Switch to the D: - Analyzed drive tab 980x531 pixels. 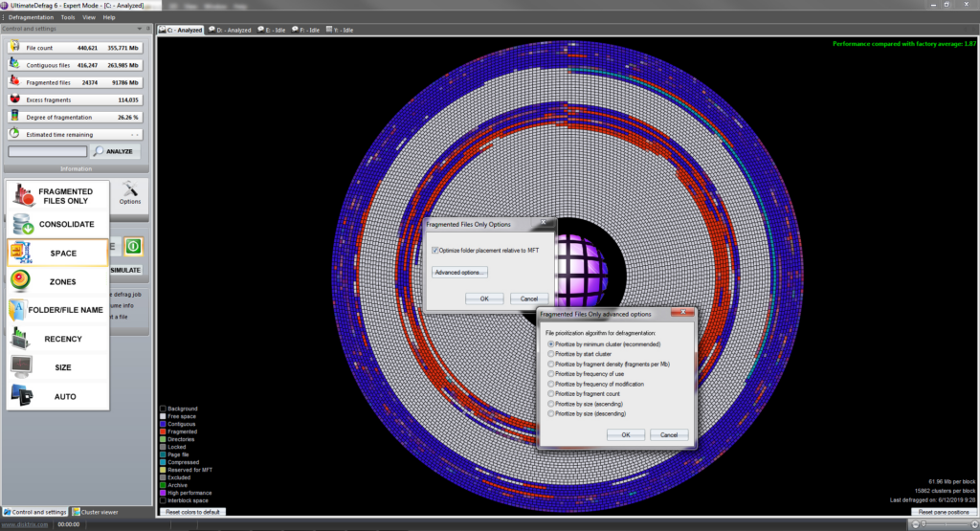[x=230, y=30]
